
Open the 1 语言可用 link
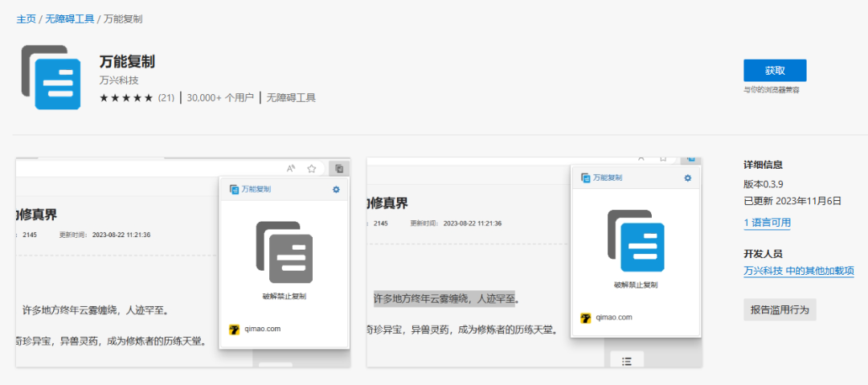(767, 223)
